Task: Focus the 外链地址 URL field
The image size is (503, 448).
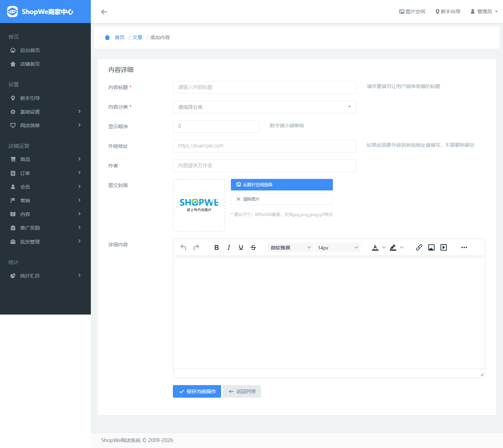Action: coord(264,146)
